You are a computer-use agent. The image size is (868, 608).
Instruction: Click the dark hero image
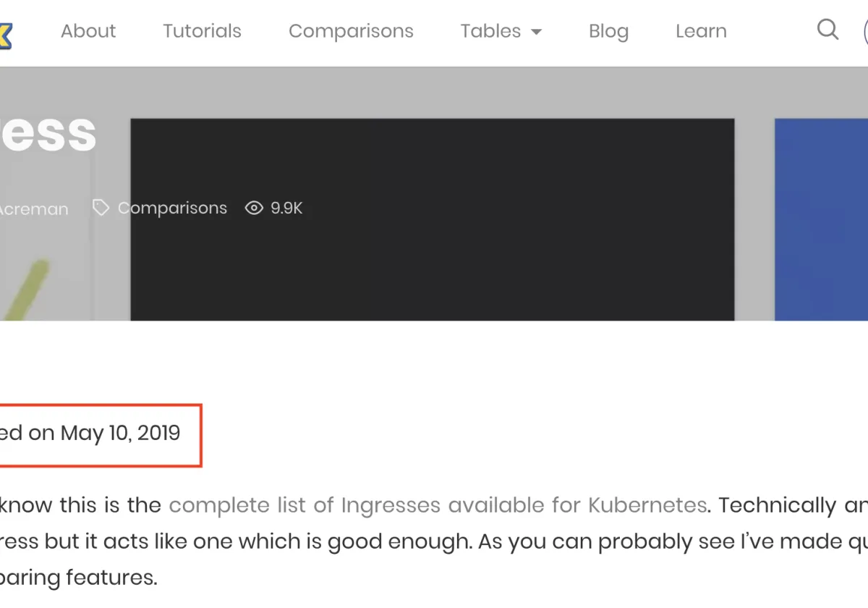click(432, 219)
